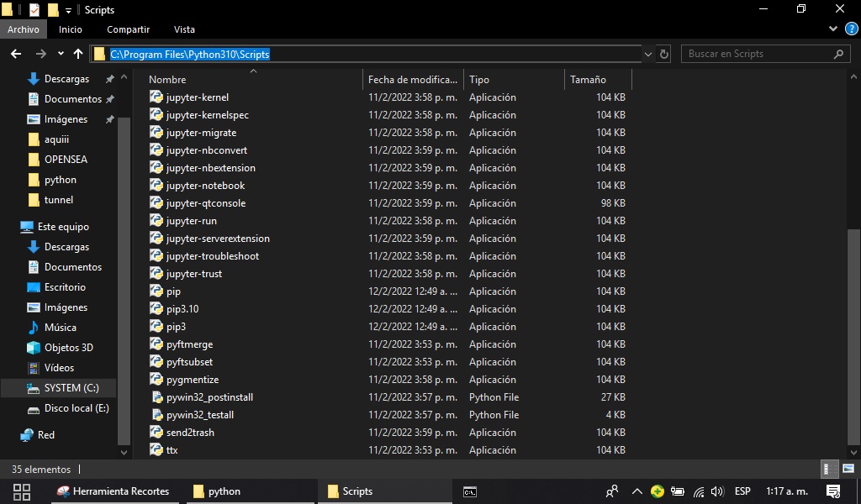Select the jupyter-kernel file icon

click(x=156, y=97)
